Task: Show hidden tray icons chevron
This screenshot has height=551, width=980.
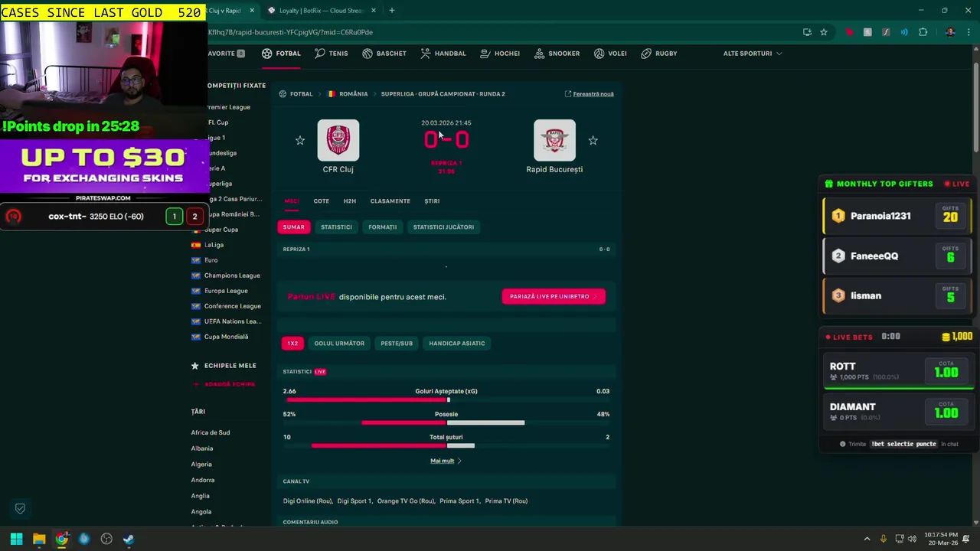Action: [x=867, y=539]
